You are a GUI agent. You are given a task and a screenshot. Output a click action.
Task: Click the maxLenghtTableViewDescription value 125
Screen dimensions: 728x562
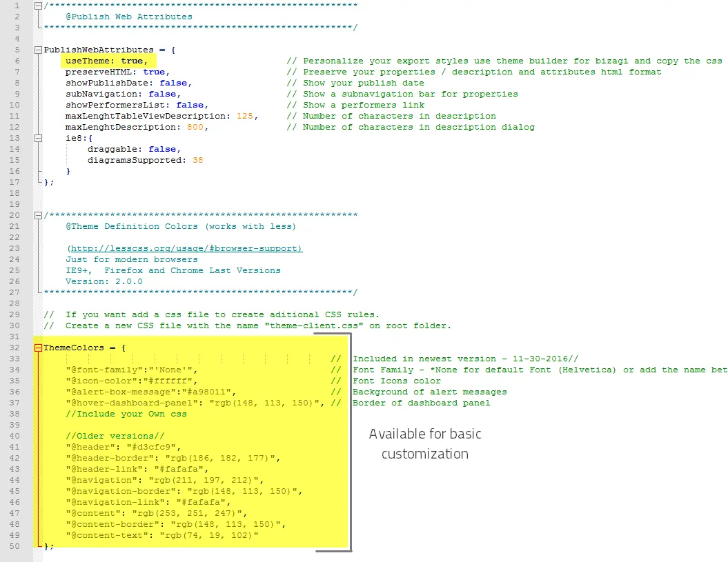click(245, 116)
